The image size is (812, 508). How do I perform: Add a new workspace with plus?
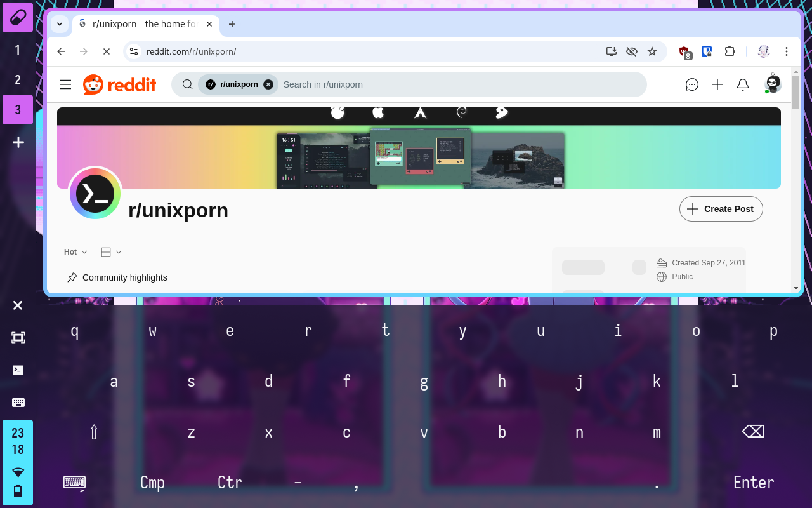click(18, 142)
